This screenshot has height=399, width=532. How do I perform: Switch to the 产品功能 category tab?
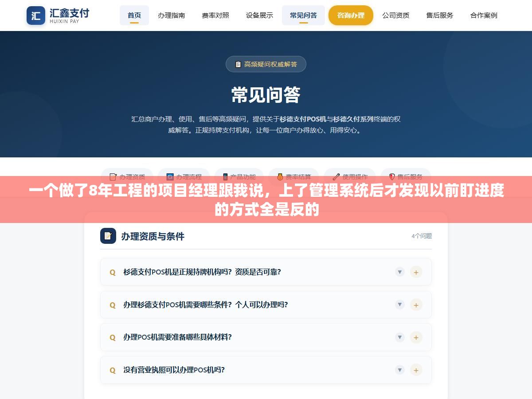pyautogui.click(x=239, y=176)
